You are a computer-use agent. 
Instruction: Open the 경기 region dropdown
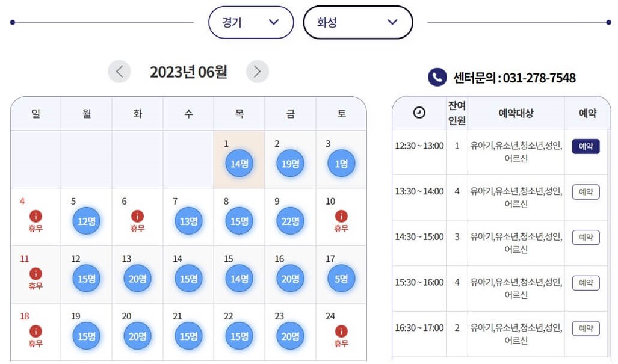(250, 22)
